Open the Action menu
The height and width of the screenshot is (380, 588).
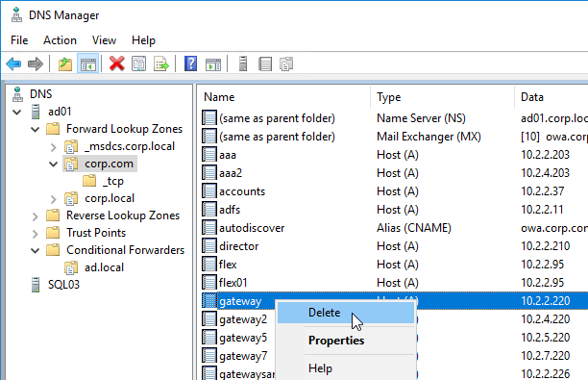(60, 40)
